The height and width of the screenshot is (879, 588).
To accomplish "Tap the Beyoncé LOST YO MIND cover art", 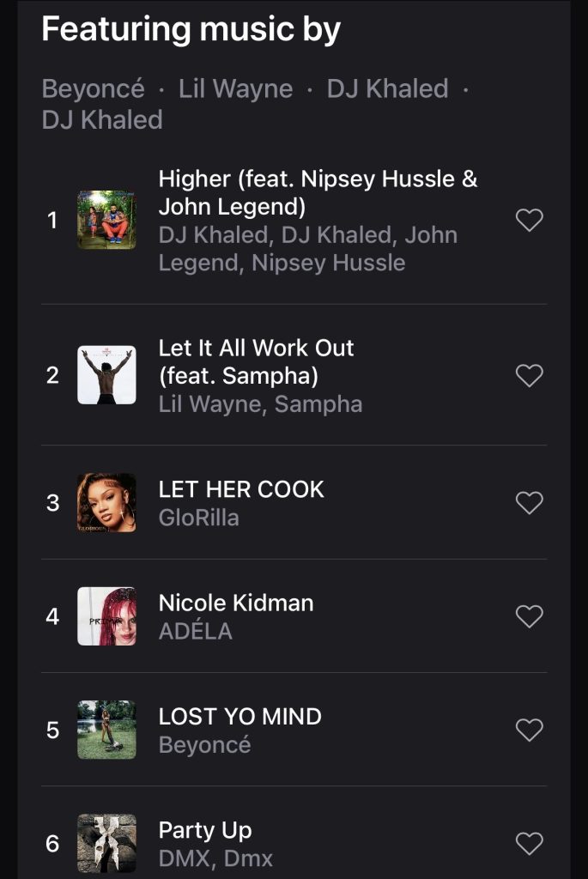I will point(106,730).
